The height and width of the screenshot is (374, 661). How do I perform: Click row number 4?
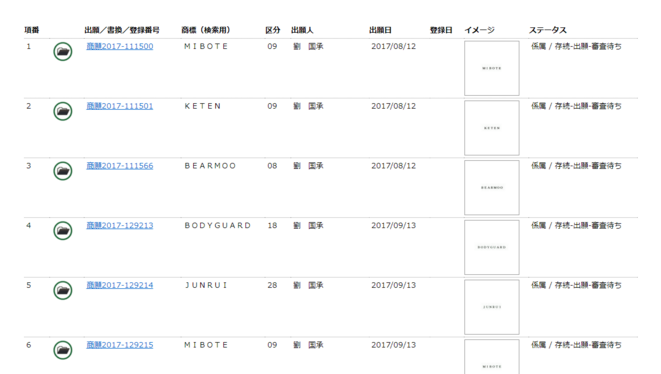(x=29, y=226)
